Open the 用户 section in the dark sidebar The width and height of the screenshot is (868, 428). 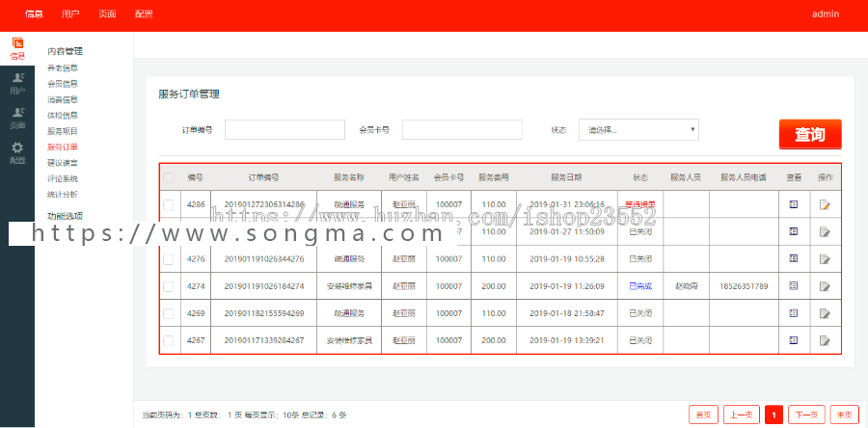tap(17, 84)
